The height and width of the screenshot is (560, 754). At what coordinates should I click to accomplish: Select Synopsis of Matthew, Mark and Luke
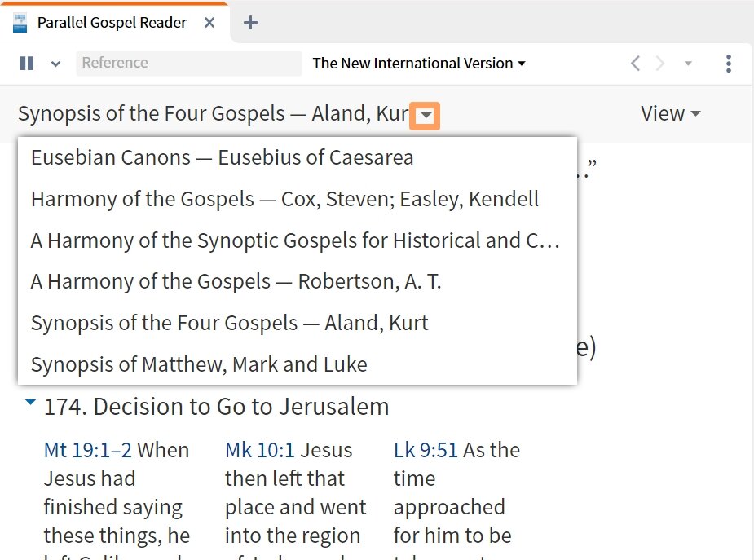pyautogui.click(x=298, y=364)
